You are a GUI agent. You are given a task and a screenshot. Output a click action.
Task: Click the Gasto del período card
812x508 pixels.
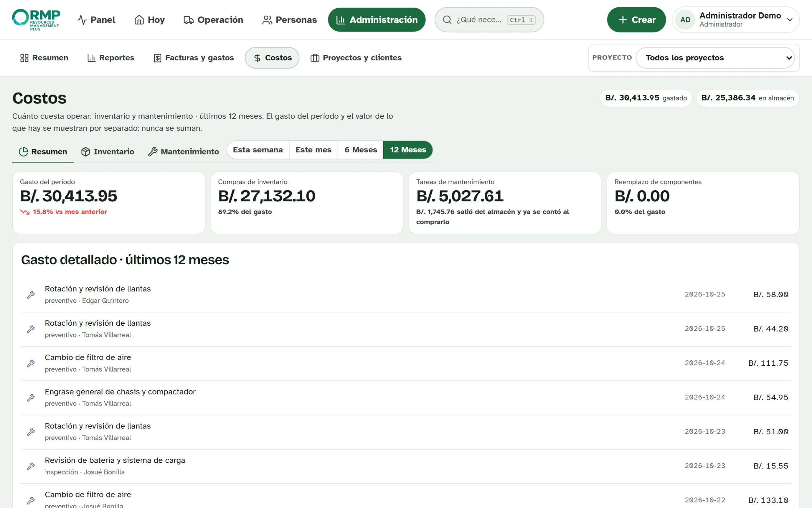(109, 203)
